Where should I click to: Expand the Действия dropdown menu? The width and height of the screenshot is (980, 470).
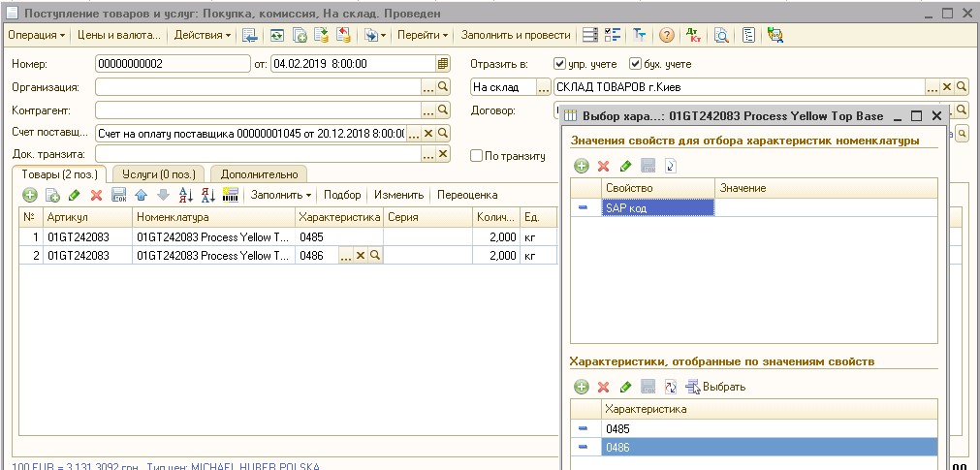click(202, 35)
